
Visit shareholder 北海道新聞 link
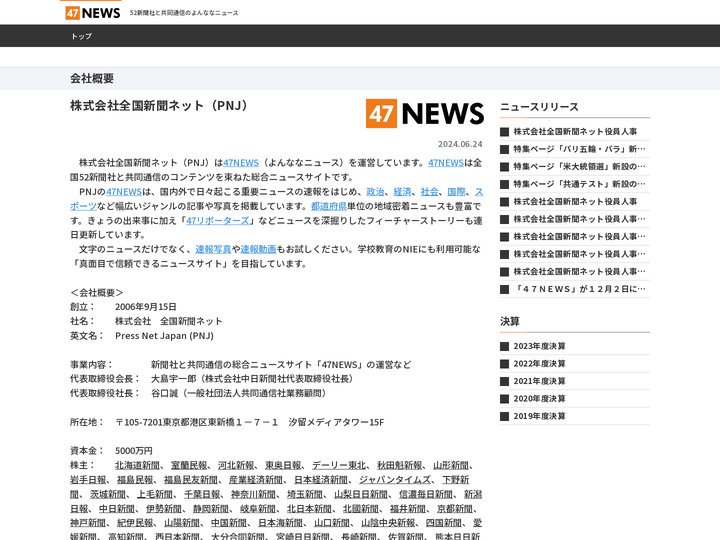point(137,465)
